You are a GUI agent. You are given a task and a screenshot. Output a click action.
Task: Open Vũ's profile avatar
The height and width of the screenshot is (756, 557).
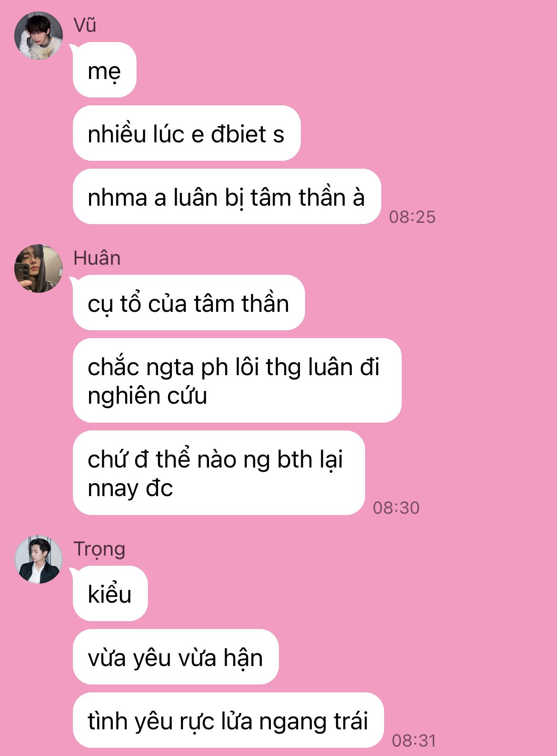(x=39, y=36)
